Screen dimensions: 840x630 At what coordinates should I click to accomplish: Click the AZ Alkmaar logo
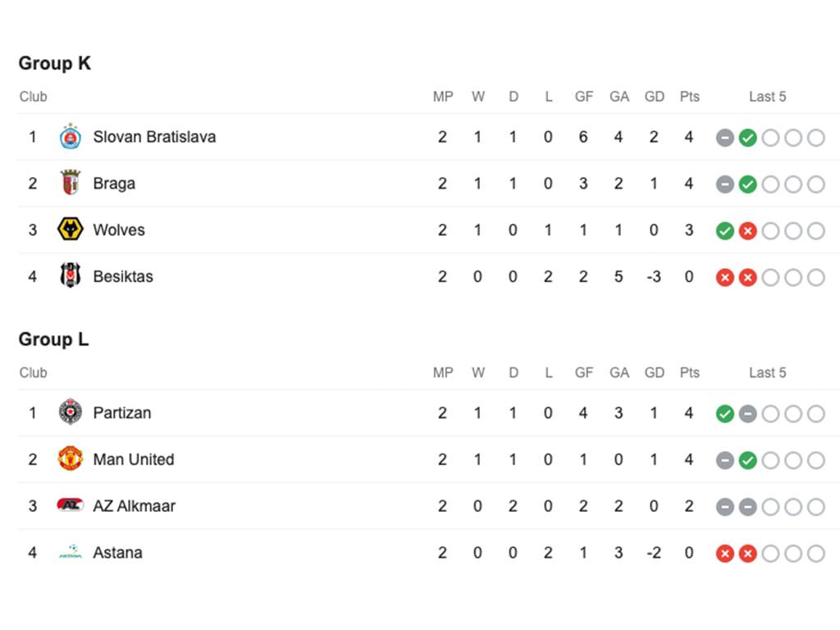tap(71, 505)
